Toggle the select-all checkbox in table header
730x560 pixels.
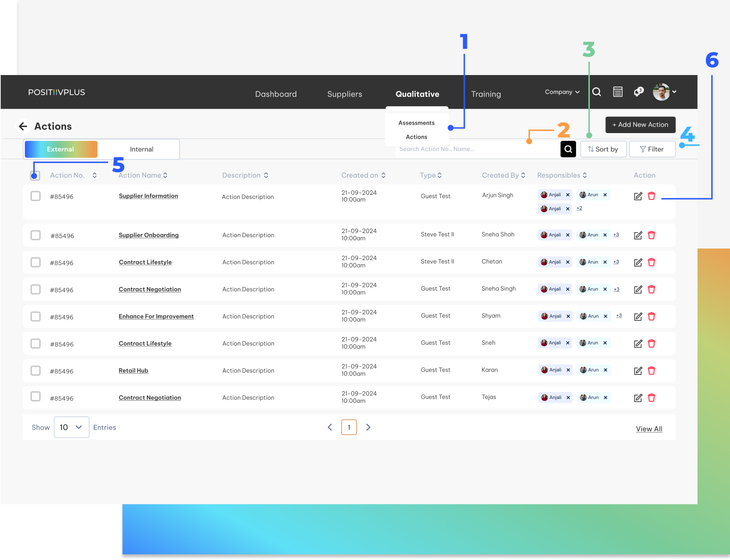(x=35, y=176)
